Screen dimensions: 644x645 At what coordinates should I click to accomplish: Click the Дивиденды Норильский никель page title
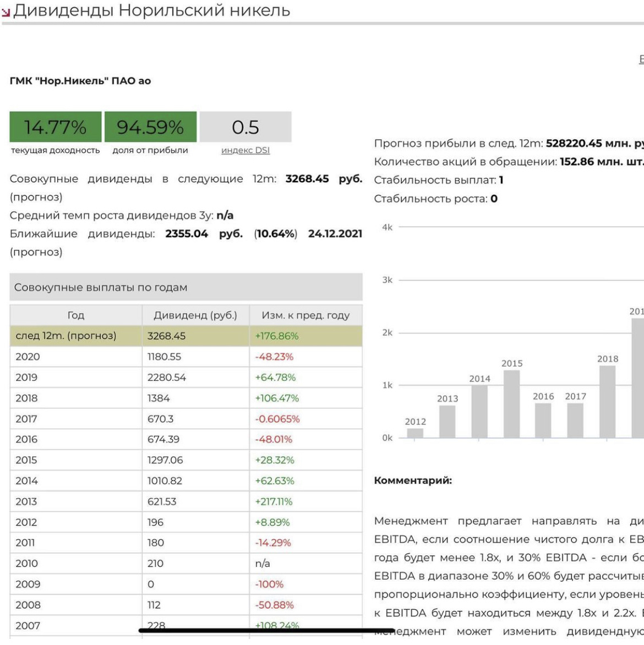[151, 10]
